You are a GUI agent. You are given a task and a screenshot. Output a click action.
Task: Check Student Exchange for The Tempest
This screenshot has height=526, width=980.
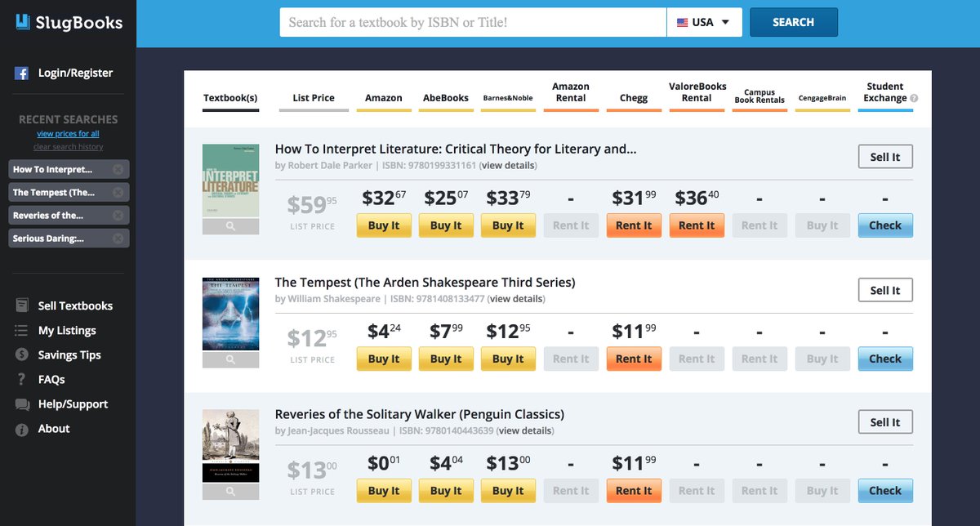tap(885, 359)
